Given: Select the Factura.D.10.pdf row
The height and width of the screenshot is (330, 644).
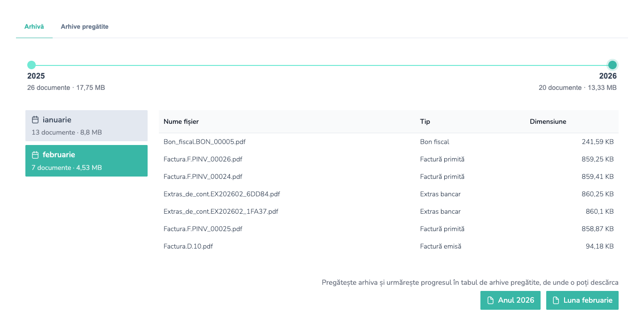Looking at the screenshot, I should click(188, 246).
